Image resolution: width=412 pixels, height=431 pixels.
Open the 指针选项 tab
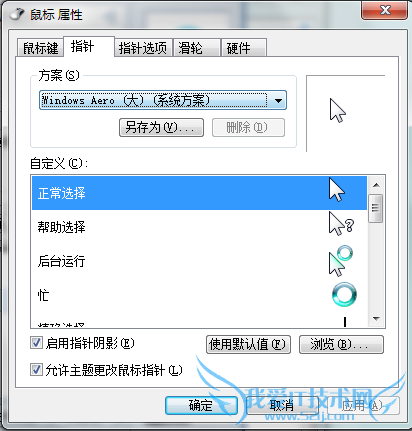tap(143, 48)
